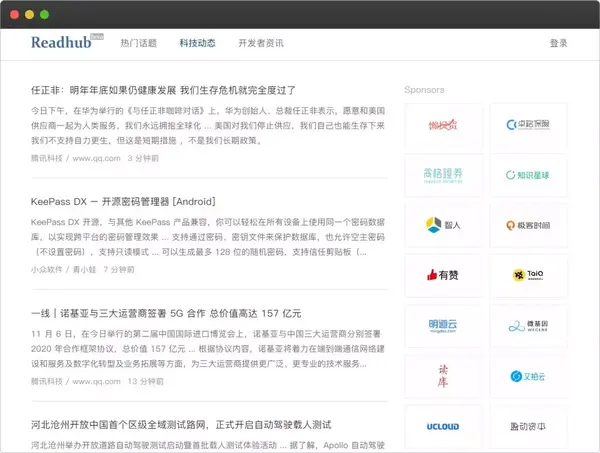Viewport: 600px width, 453px height.
Task: Open the KeePass DX 开源密码管理器 article
Action: point(123,202)
